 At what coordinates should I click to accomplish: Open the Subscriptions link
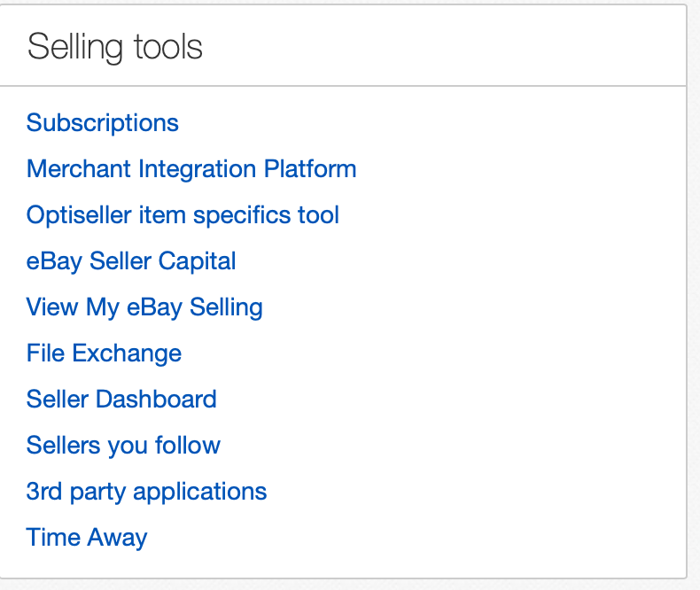coord(103,123)
